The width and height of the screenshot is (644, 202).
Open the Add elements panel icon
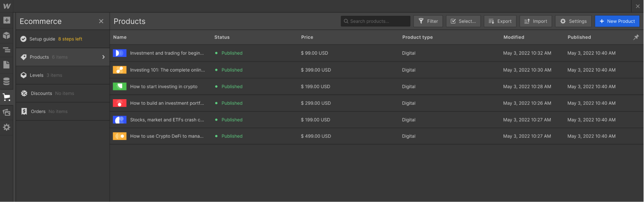(x=6, y=20)
